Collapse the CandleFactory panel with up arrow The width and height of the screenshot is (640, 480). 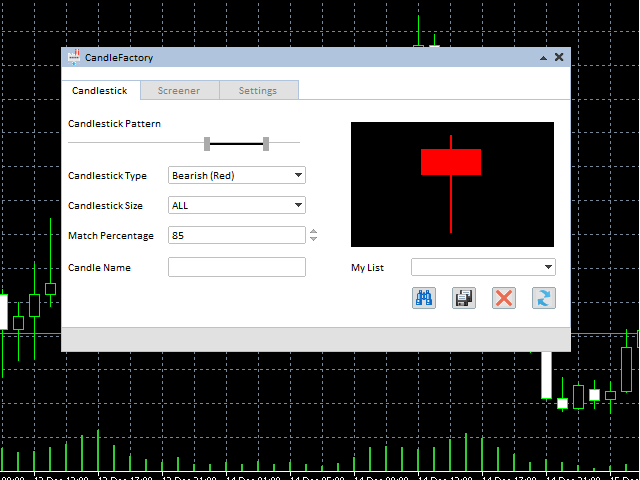point(543,58)
